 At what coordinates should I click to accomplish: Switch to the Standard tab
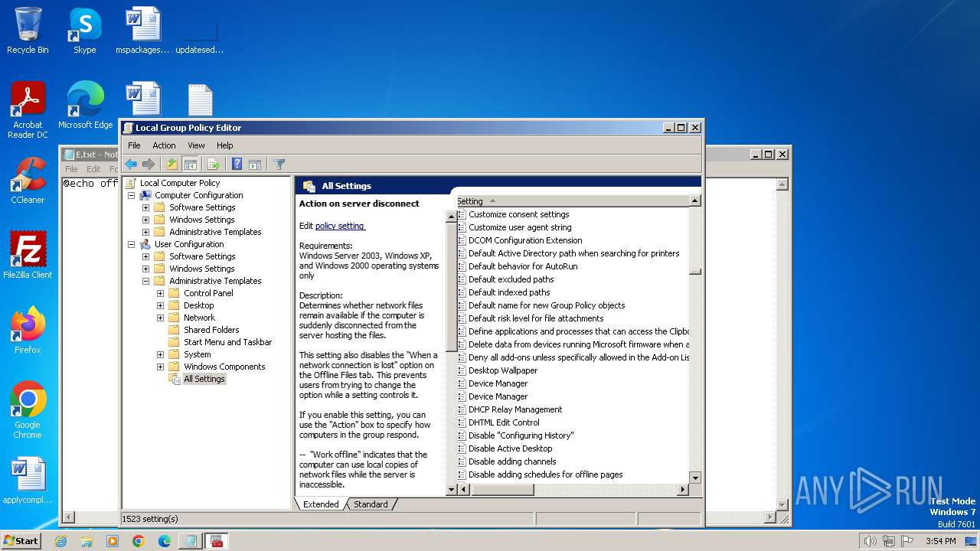371,504
